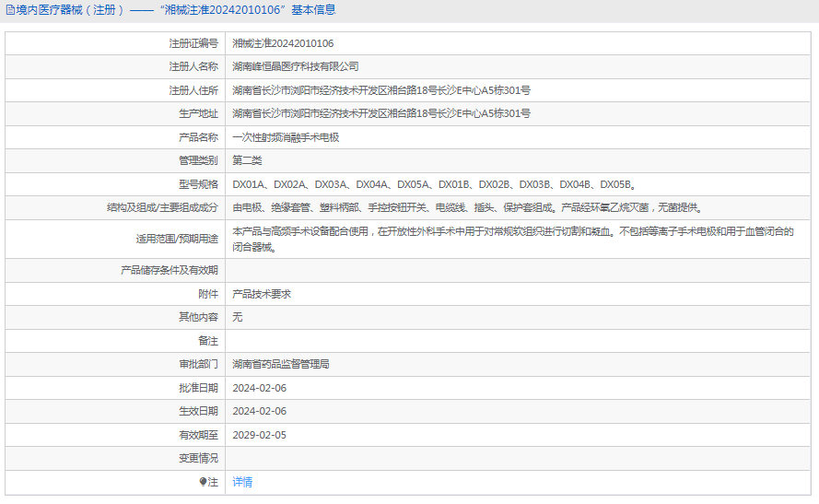Screen dimensions: 819x504
Task: Click the 型号规格 label
Action: [x=198, y=184]
